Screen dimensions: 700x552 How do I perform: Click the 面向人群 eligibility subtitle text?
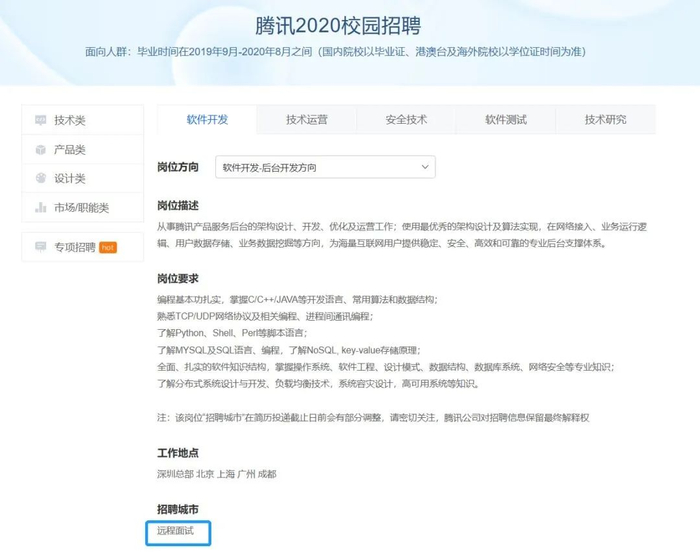click(335, 52)
